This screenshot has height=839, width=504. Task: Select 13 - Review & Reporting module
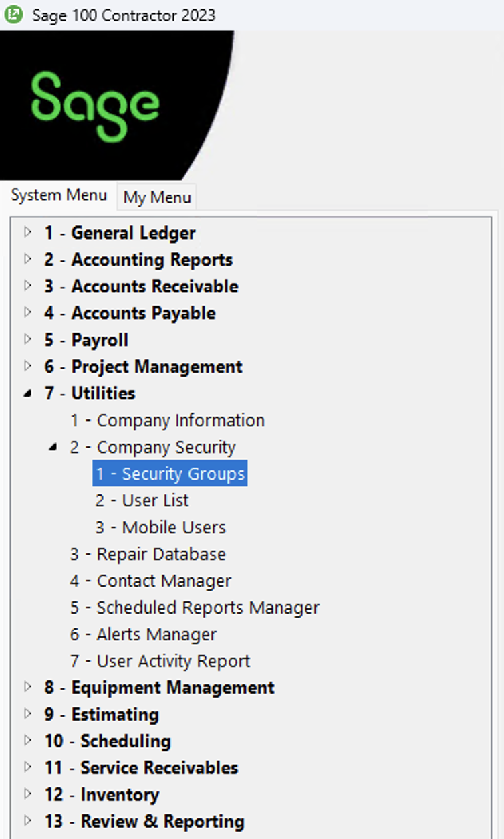tap(144, 821)
